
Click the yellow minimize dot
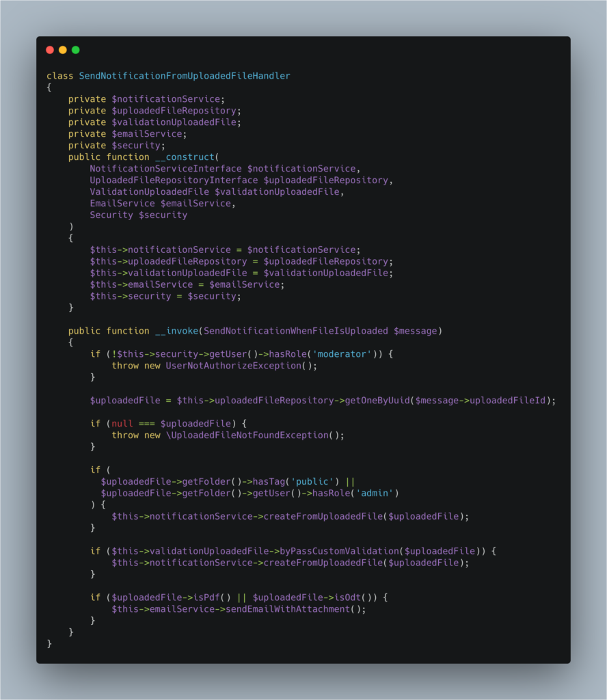tap(63, 50)
